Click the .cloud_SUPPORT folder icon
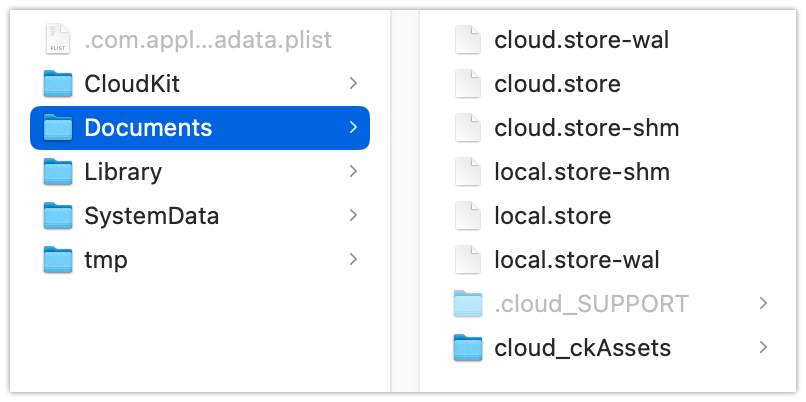Image resolution: width=806 pixels, height=402 pixels. tap(467, 304)
